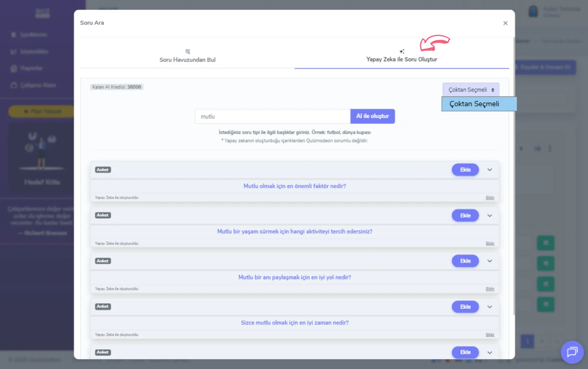Click the search list icon above Soru Havuzundan Bul
Image resolution: width=588 pixels, height=369 pixels.
pyautogui.click(x=187, y=52)
